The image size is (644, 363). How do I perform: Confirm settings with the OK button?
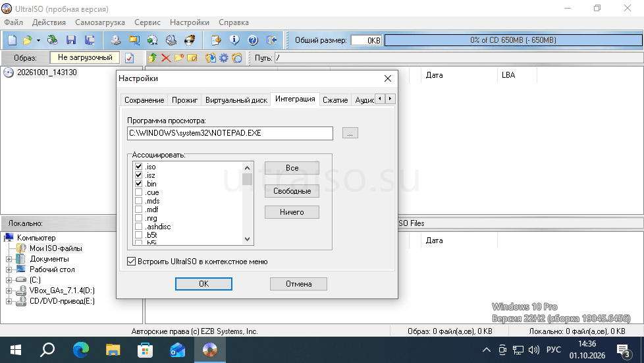[x=203, y=284]
